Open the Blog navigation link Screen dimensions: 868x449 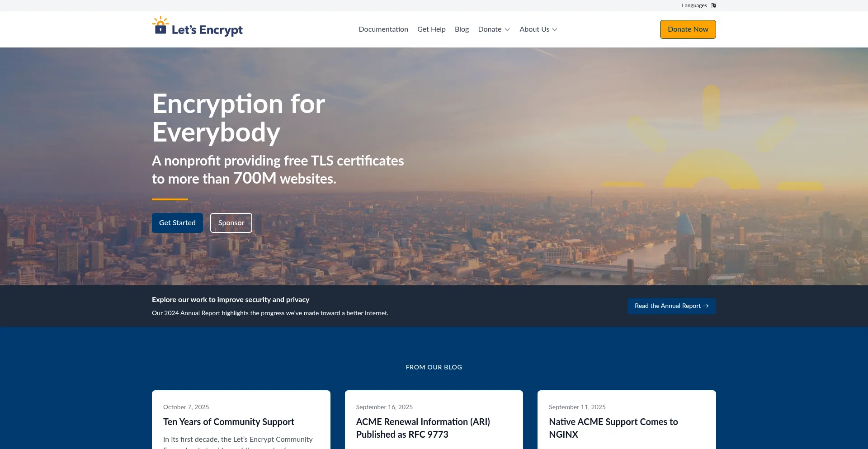(462, 29)
